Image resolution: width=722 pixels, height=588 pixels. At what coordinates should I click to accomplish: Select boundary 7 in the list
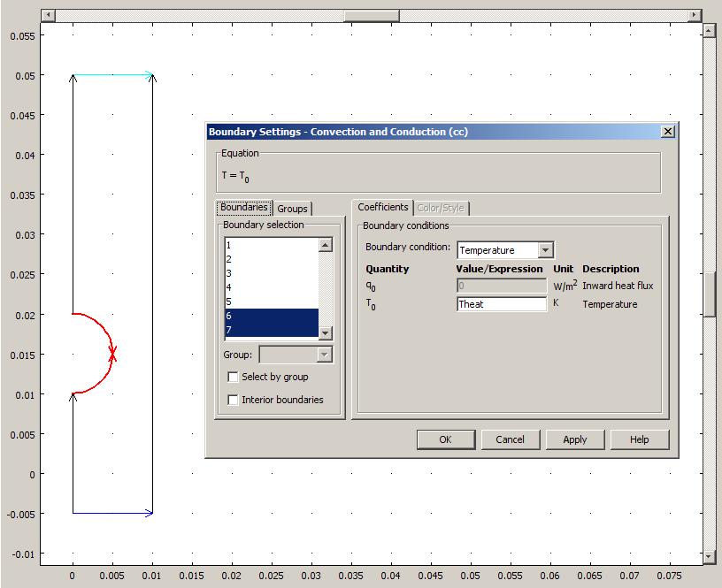pyautogui.click(x=272, y=330)
